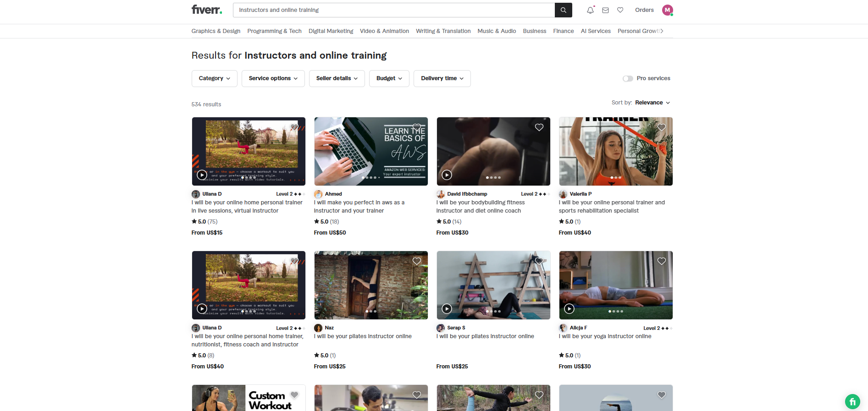Open Serap S's pilates gig thumbnail
868x411 pixels.
tap(493, 285)
